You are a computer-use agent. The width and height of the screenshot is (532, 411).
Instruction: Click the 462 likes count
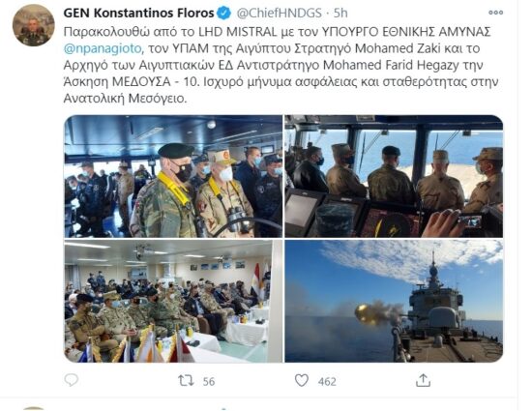[x=327, y=381]
